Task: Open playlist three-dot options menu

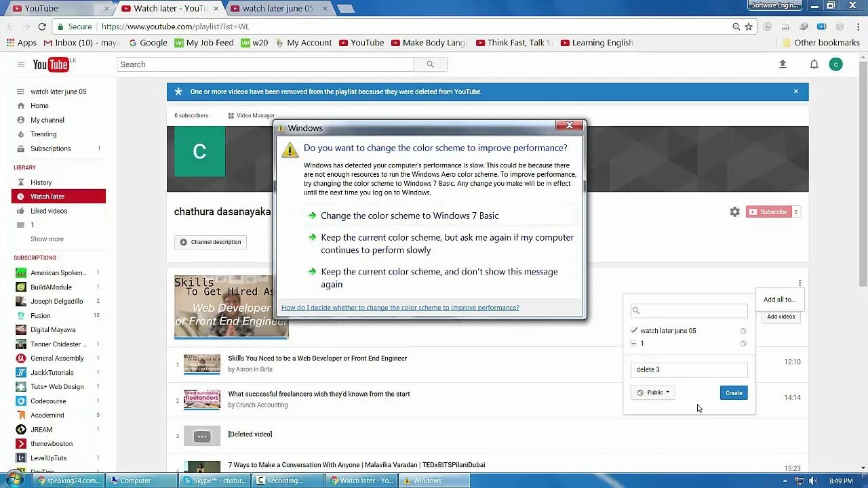Action: click(x=800, y=283)
